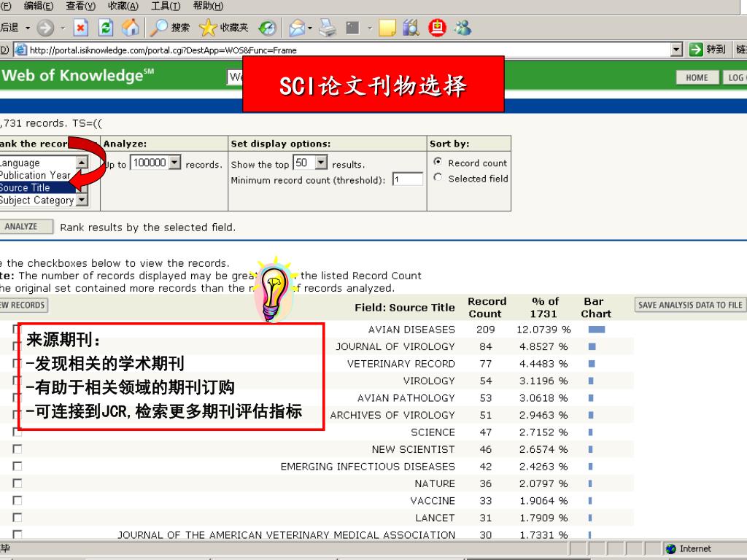
Task: Click the 12.0739 % value
Action: click(543, 330)
